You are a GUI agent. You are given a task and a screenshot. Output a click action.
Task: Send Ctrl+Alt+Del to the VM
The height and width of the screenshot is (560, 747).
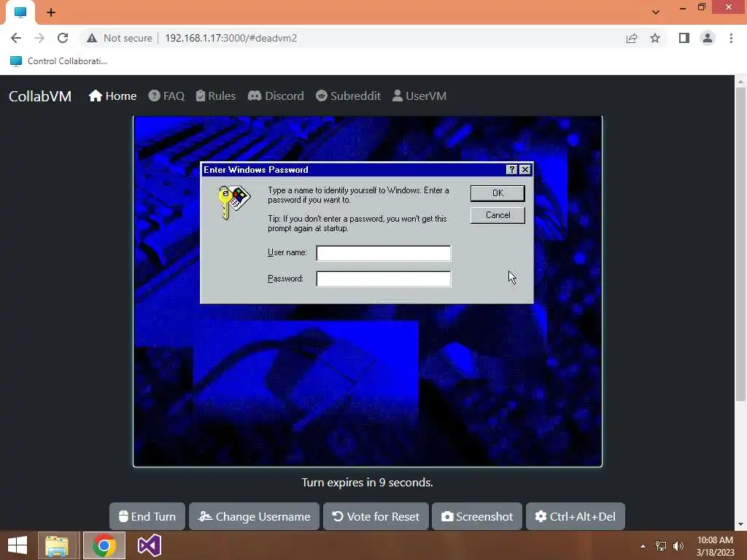[x=576, y=517]
